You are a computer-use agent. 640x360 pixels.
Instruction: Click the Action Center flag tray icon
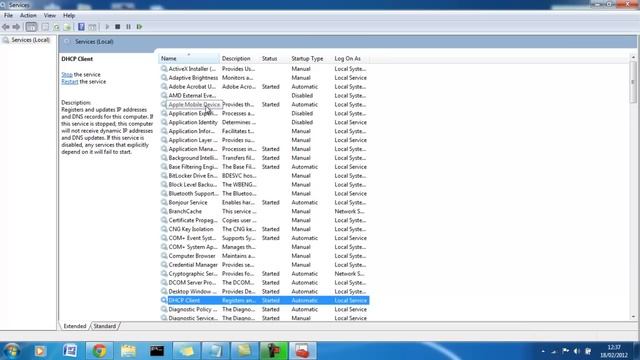tap(566, 351)
